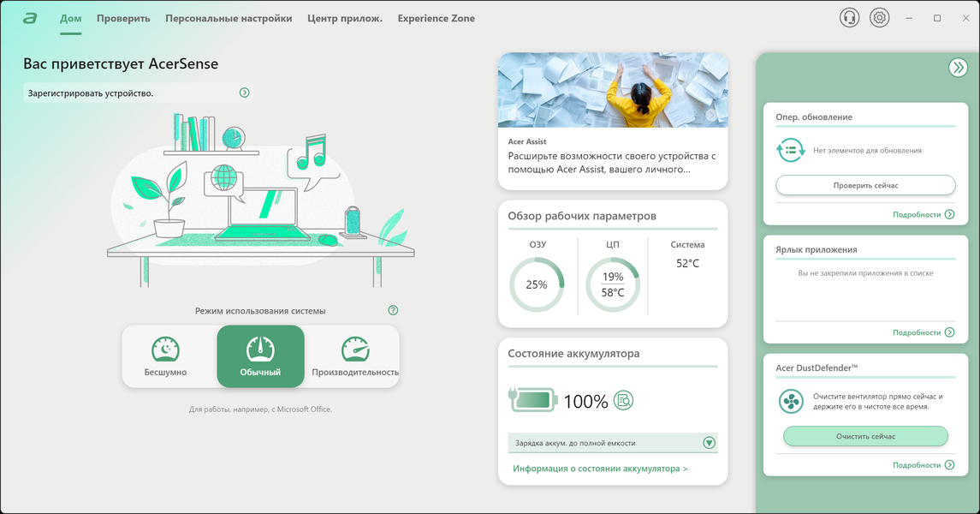Open the Центр прилож. tab
980x514 pixels.
[345, 19]
